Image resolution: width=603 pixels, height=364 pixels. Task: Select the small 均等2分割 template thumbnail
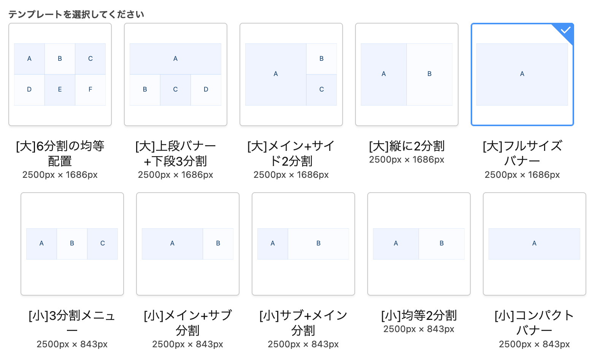click(x=419, y=244)
